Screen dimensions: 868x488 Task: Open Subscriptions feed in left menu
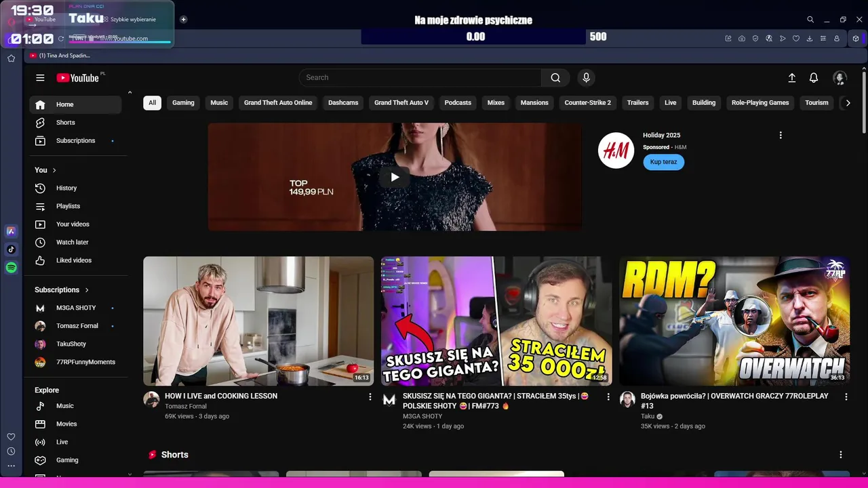(75, 141)
